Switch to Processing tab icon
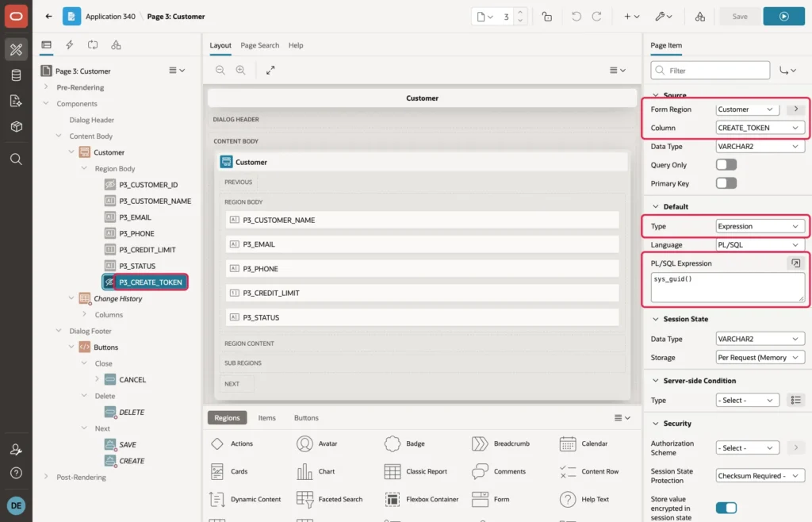 point(93,45)
